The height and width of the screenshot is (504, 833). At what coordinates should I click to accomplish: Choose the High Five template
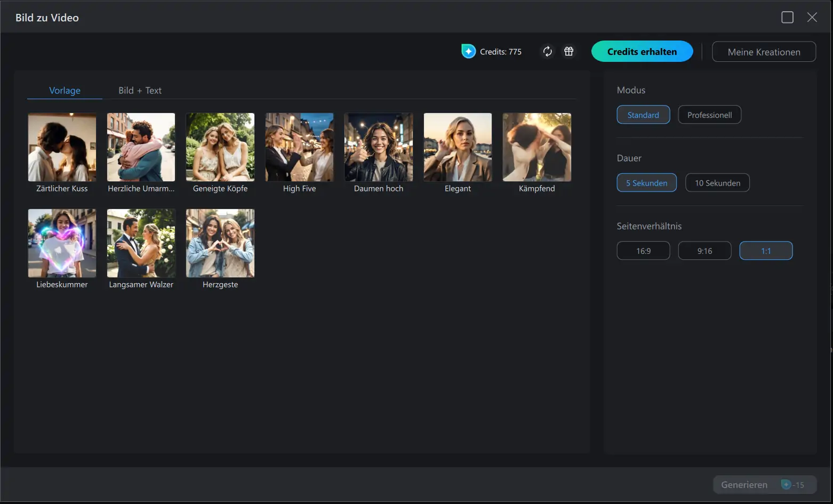click(299, 147)
